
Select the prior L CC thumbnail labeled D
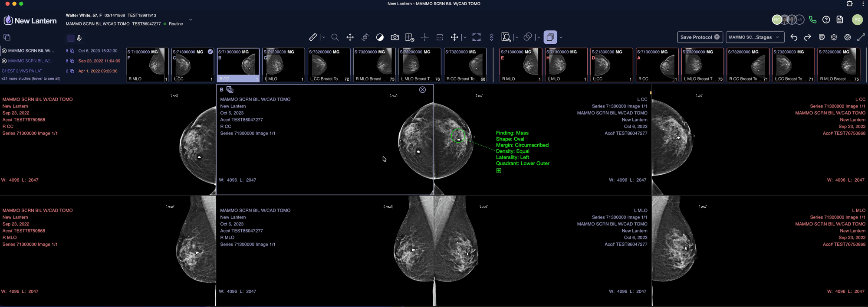tap(612, 65)
